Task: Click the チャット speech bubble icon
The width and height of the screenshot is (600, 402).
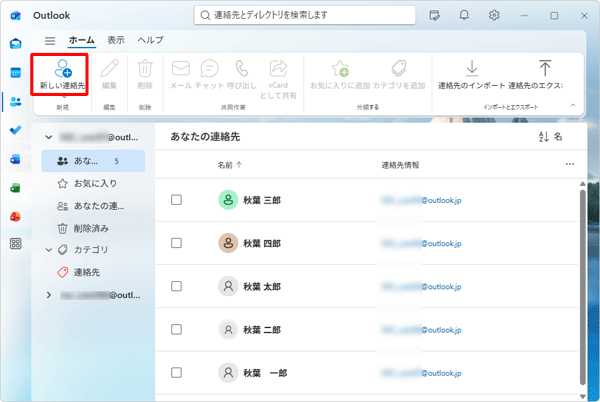Action: [209, 68]
